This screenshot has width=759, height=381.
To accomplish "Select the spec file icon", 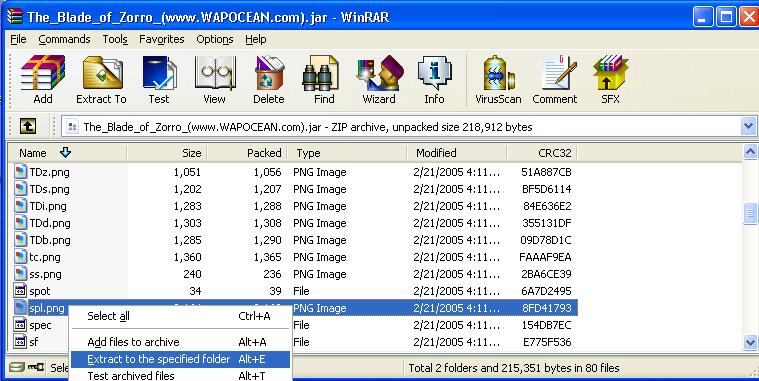I will pos(20,325).
